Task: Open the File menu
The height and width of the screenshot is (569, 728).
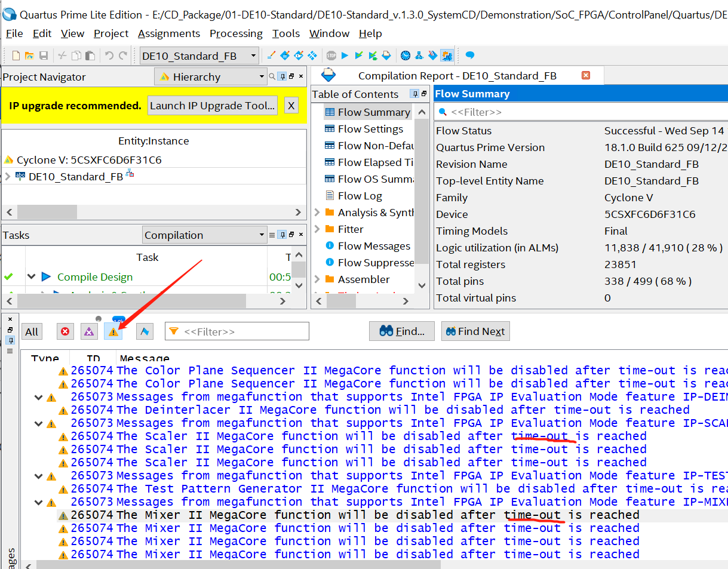Action: coord(14,33)
